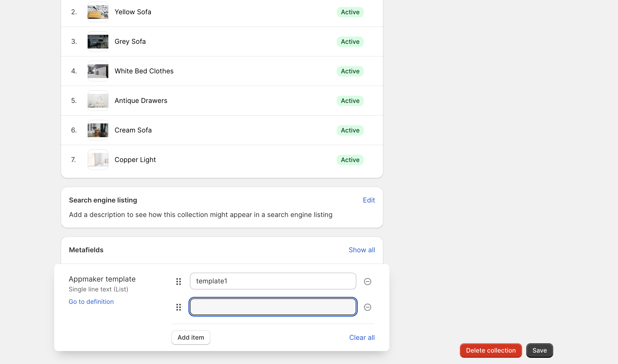Image resolution: width=618 pixels, height=364 pixels.
Task: Grab the drag handle of the empty entry
Action: pos(178,307)
